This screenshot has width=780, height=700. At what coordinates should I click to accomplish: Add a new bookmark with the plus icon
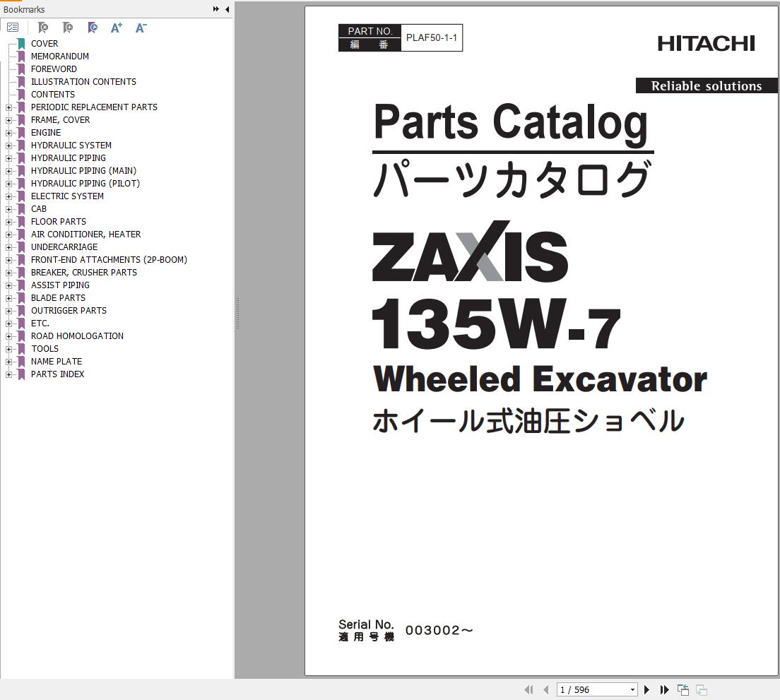(x=68, y=28)
